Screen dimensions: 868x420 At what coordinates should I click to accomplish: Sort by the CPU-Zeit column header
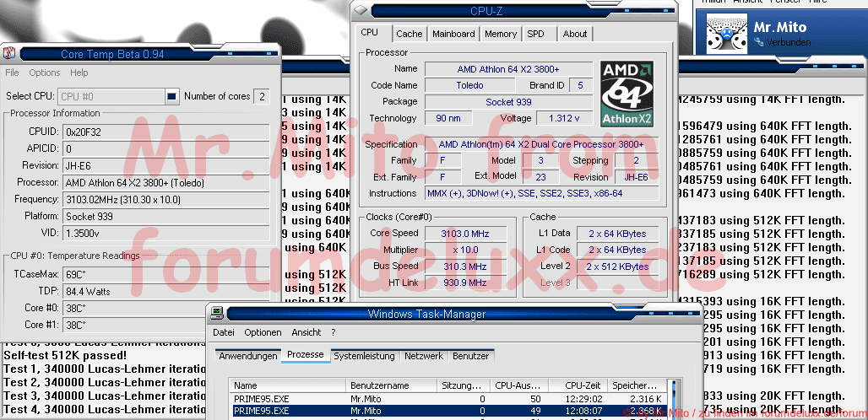coord(576,385)
